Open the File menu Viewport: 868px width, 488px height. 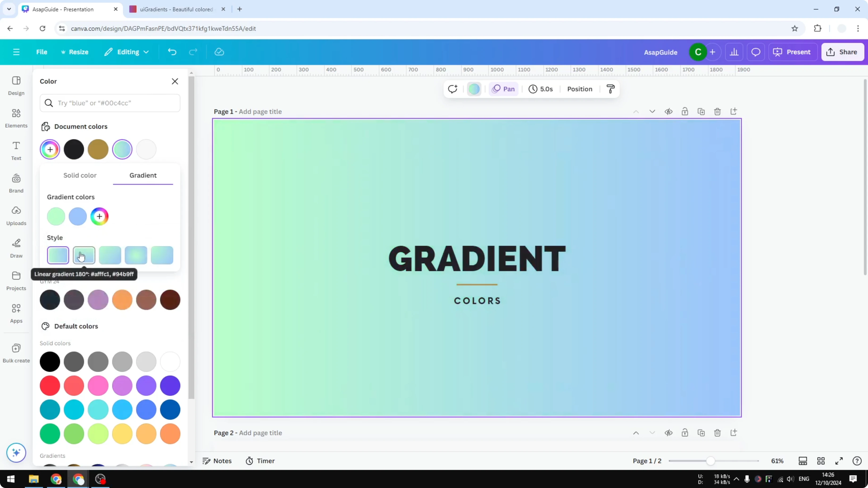point(42,52)
